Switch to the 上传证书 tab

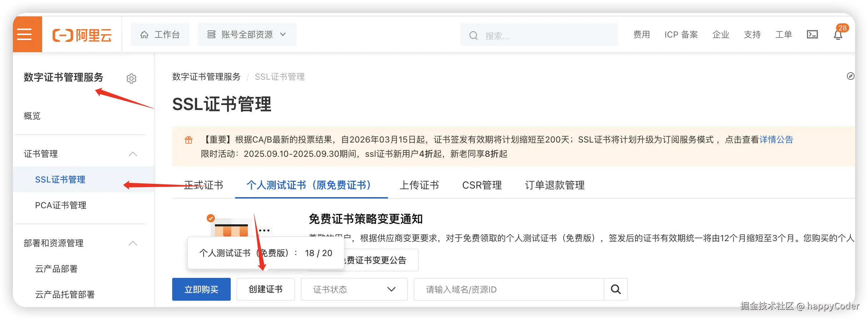419,185
